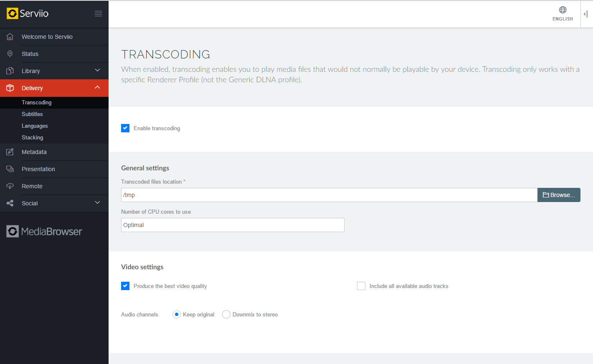Select the Presentation icon in sidebar
Viewport: 593px width, 364px height.
pyautogui.click(x=10, y=169)
